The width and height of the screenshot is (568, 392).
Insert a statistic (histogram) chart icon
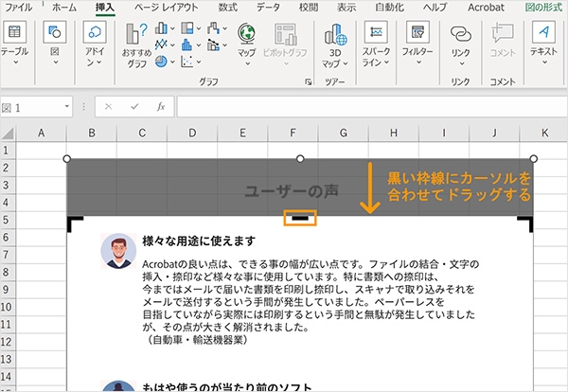(187, 45)
